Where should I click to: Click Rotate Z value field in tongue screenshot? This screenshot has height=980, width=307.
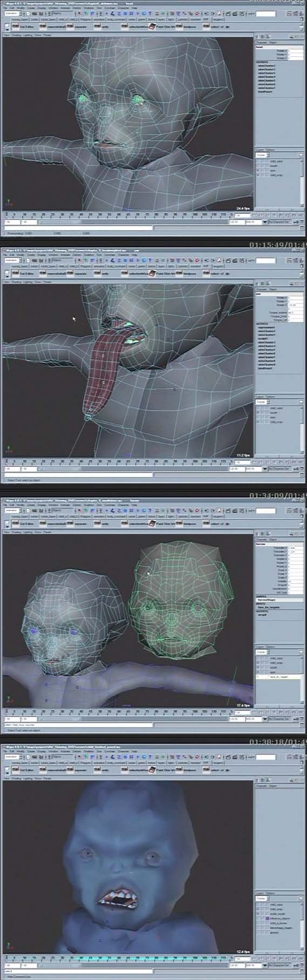(x=296, y=305)
